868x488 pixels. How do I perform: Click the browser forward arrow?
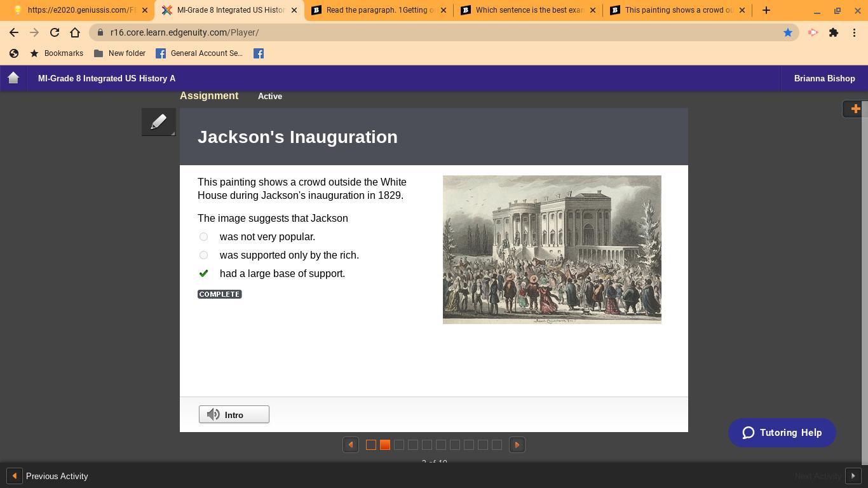click(x=34, y=32)
